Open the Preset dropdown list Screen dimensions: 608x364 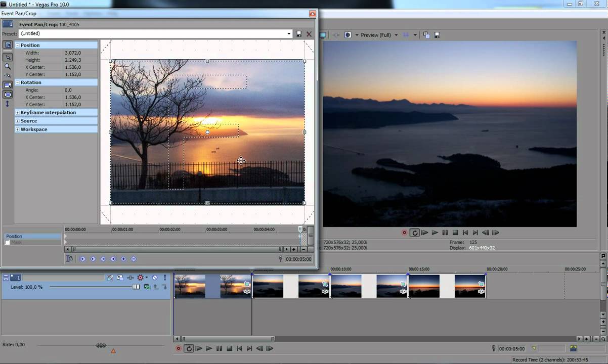289,34
